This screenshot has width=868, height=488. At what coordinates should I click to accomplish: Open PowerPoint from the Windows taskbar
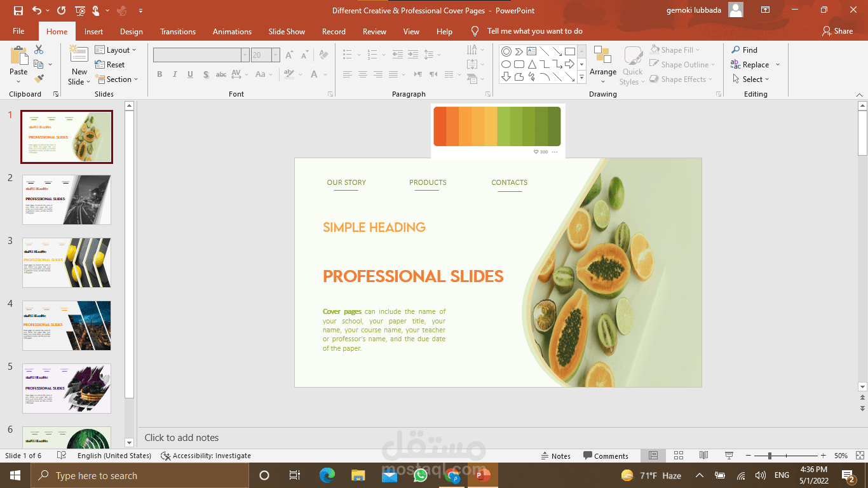[x=482, y=475]
